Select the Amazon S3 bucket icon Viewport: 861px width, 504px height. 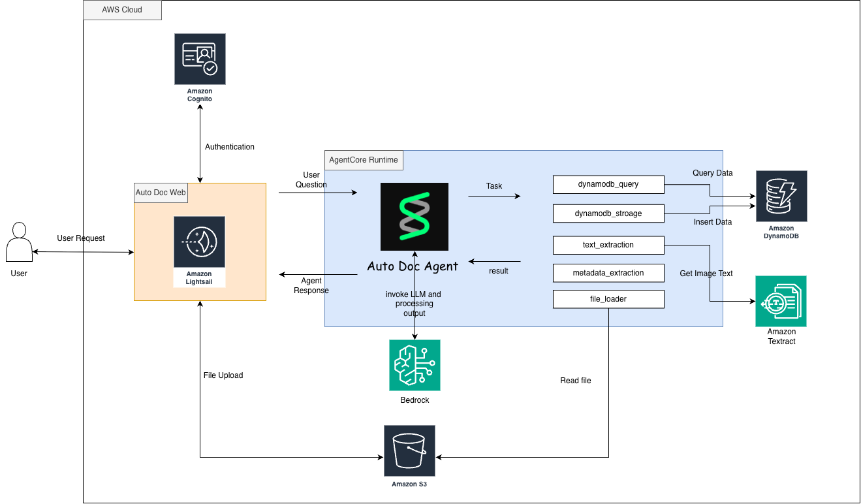pyautogui.click(x=409, y=451)
